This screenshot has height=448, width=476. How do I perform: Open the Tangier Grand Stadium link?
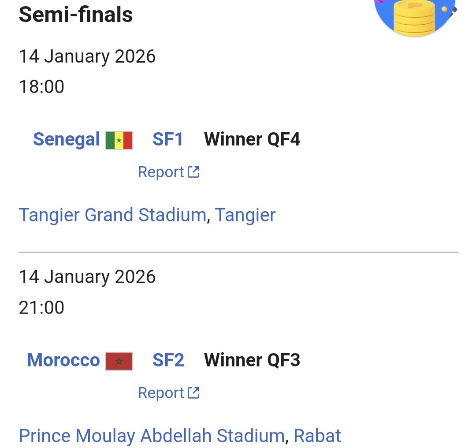coord(112,215)
